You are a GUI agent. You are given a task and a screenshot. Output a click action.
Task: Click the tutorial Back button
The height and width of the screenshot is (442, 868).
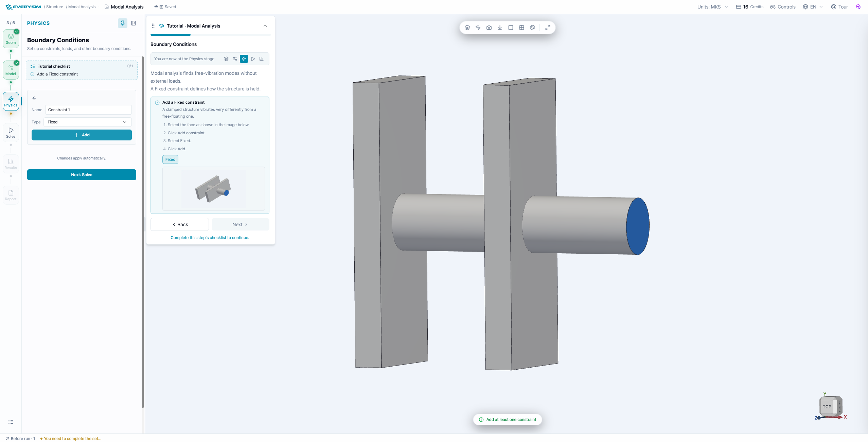[x=180, y=224]
